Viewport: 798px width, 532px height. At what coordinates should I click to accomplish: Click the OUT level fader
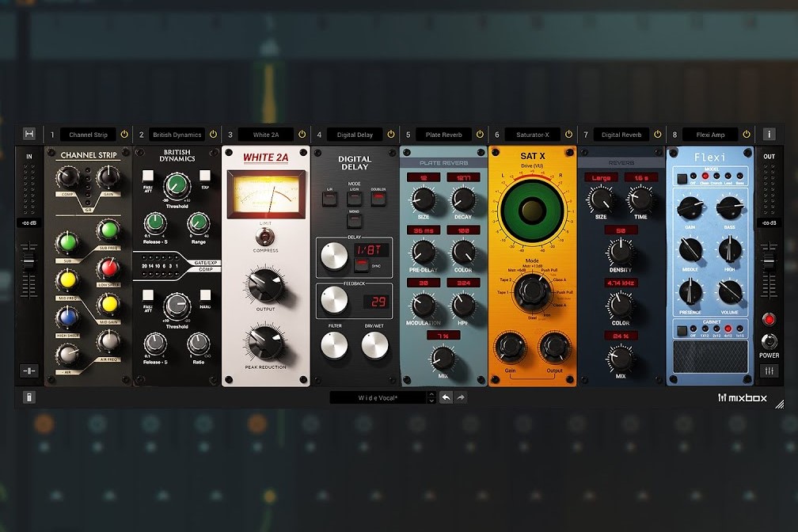[769, 261]
